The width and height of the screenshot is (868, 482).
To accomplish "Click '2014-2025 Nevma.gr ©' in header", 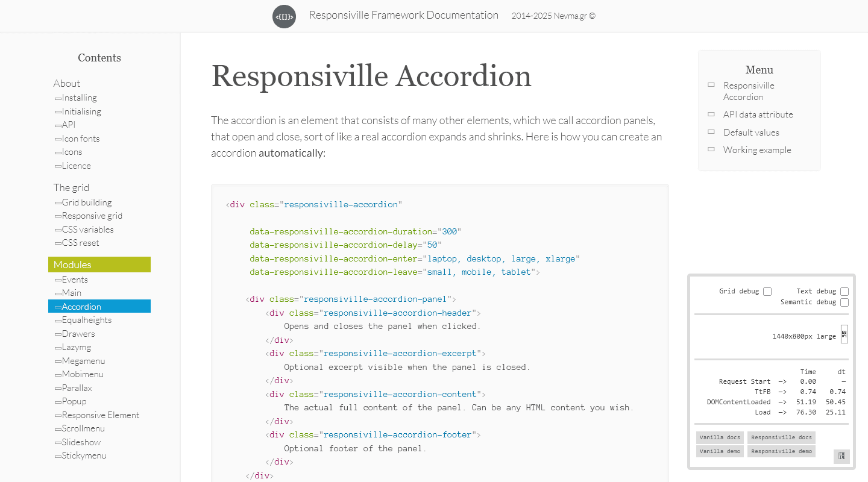I will click(553, 16).
